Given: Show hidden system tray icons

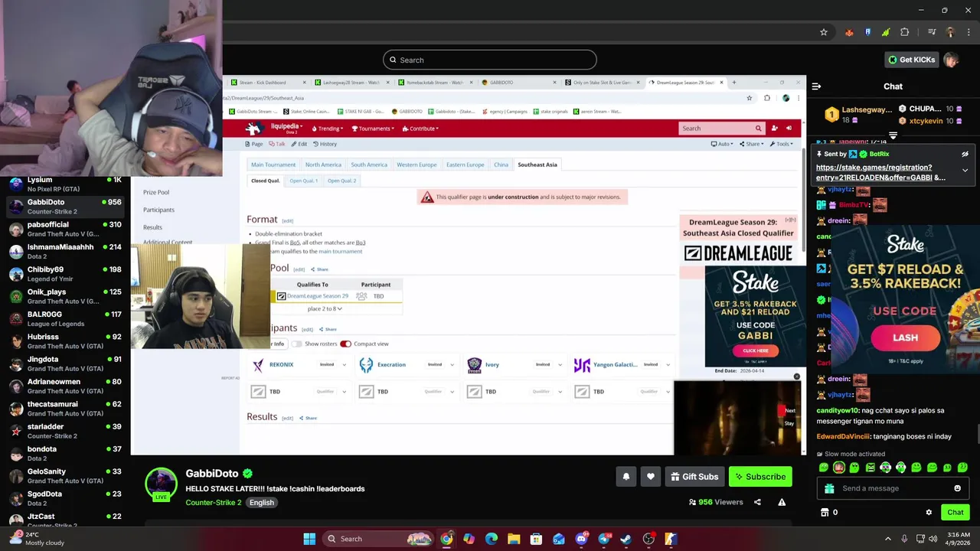Looking at the screenshot, I should [888, 539].
